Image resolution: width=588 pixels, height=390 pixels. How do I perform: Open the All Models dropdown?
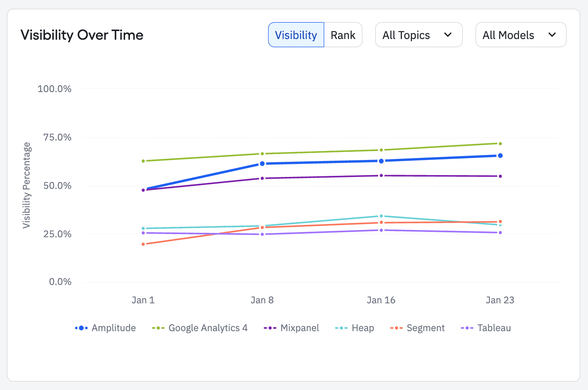(x=521, y=35)
